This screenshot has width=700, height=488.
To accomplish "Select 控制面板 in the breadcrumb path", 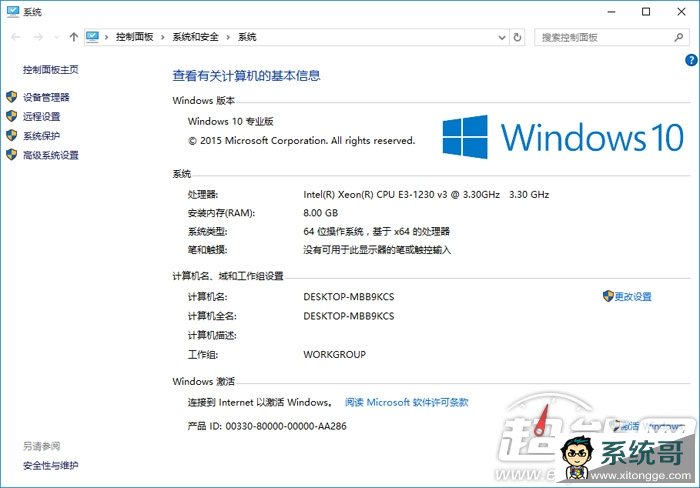I will tap(136, 37).
